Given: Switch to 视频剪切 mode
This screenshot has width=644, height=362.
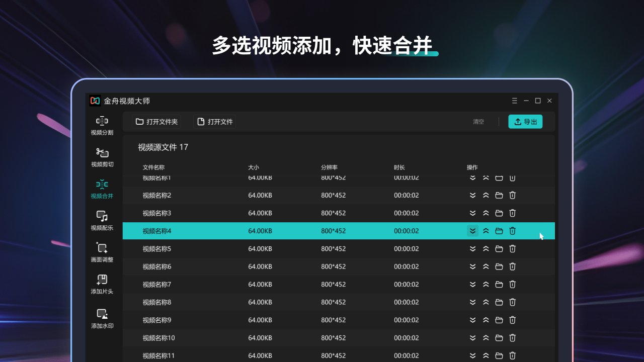Looking at the screenshot, I should (102, 156).
